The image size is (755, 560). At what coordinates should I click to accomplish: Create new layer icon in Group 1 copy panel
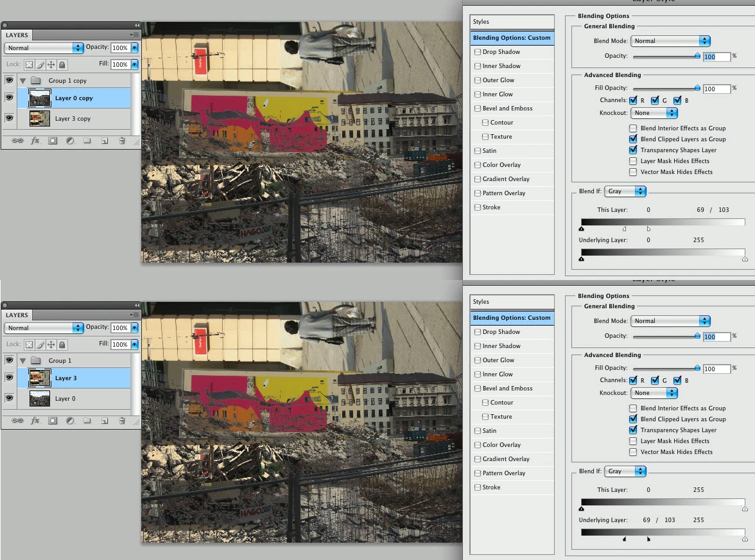tap(105, 141)
